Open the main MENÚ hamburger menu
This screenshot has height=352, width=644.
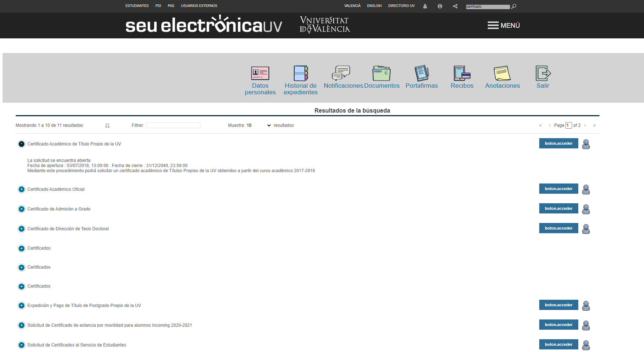[503, 25]
